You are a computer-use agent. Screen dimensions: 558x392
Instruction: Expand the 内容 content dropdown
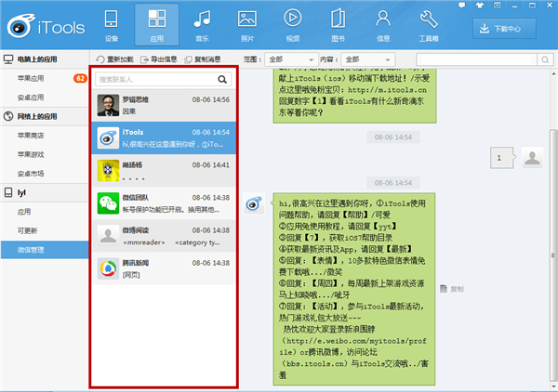[x=368, y=59]
